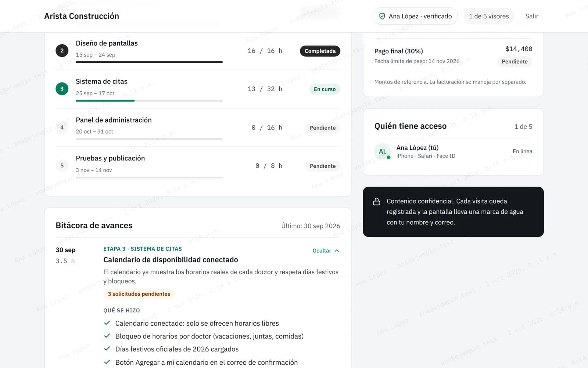588x368 pixels.
Task: Click Pendiente badge under Pago final
Action: 514,61
